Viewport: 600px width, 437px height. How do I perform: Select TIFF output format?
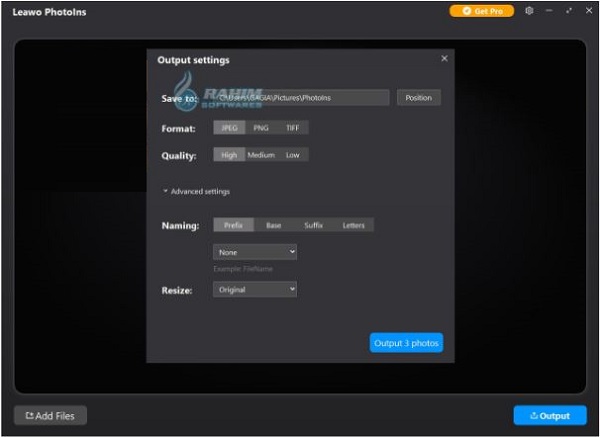[x=293, y=128]
